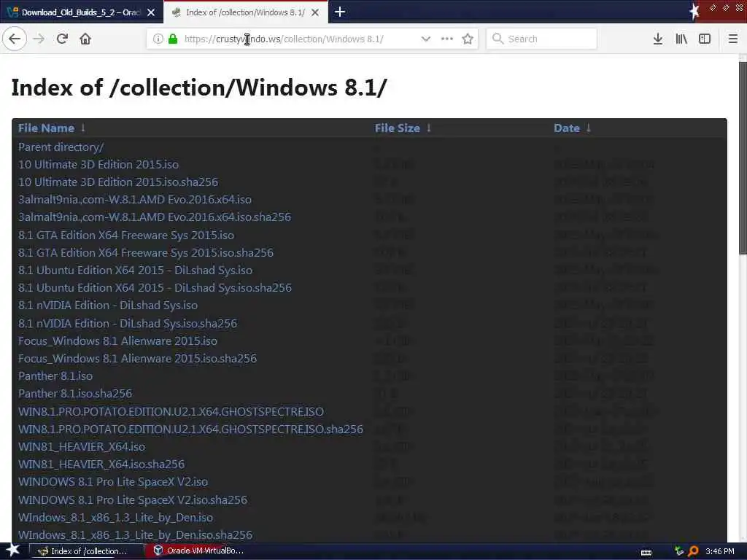This screenshot has height=560, width=747.
Task: Download 8.1 Ubuntu Edition X64 2015 - DiLshad Sys.iso
Action: [x=135, y=271]
